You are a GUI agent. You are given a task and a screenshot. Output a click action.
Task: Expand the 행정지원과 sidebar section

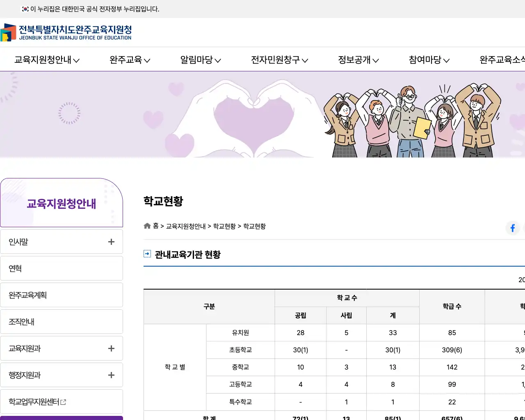[111, 375]
